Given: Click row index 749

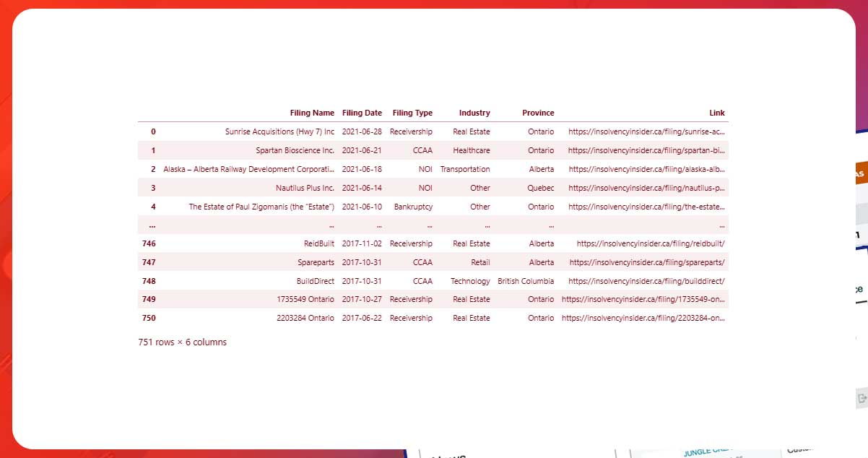Looking at the screenshot, I should pyautogui.click(x=149, y=299).
